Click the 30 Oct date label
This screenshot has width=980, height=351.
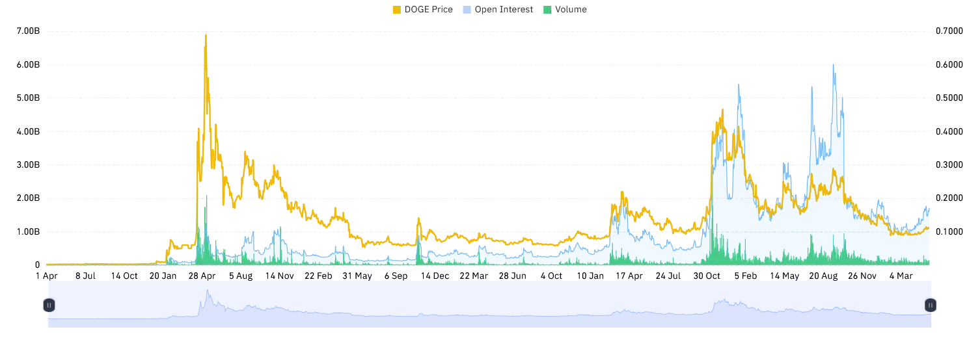pos(707,276)
